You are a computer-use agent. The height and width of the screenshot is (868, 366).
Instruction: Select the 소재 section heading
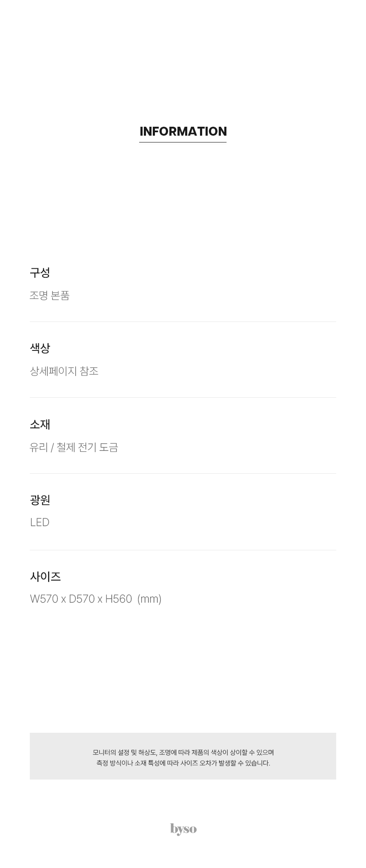tap(40, 424)
